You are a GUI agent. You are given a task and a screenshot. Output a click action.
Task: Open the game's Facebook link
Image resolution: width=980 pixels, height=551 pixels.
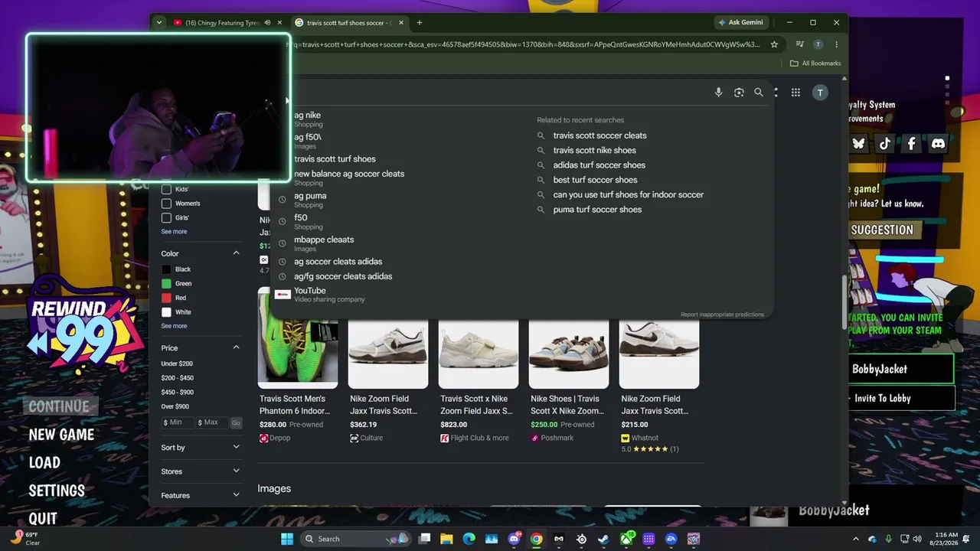click(x=911, y=143)
